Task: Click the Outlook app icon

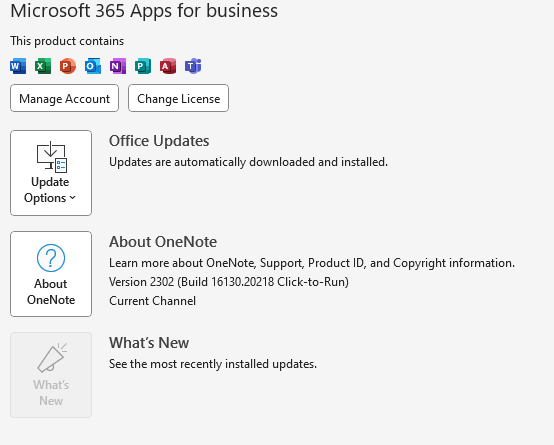Action: click(93, 66)
